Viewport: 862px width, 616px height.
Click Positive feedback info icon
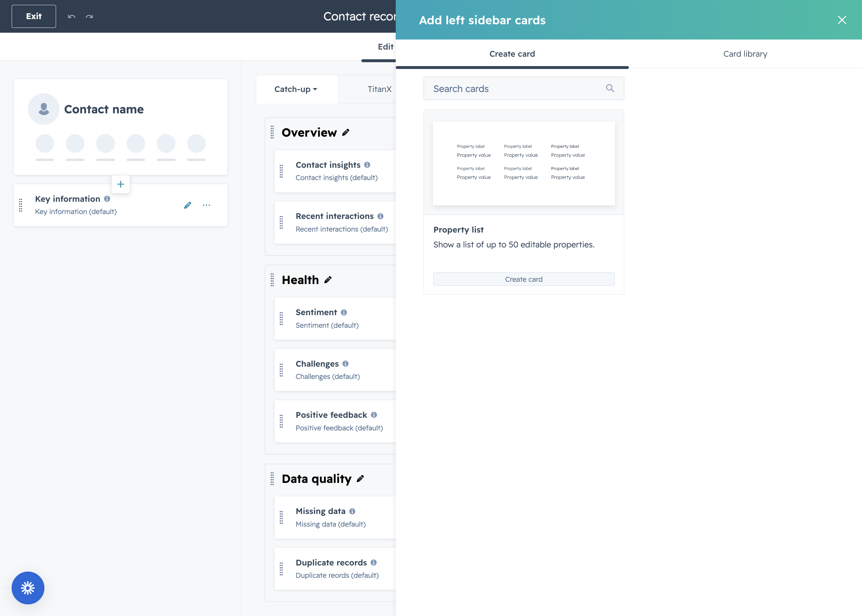(x=374, y=415)
